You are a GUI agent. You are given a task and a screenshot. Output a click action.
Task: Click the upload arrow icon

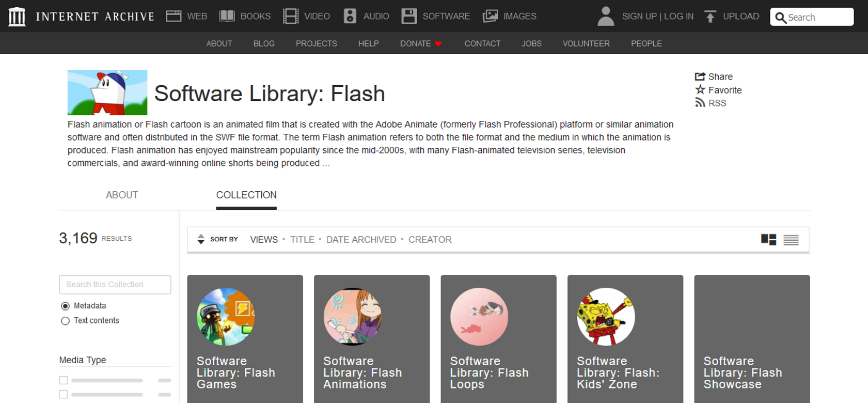coord(710,17)
